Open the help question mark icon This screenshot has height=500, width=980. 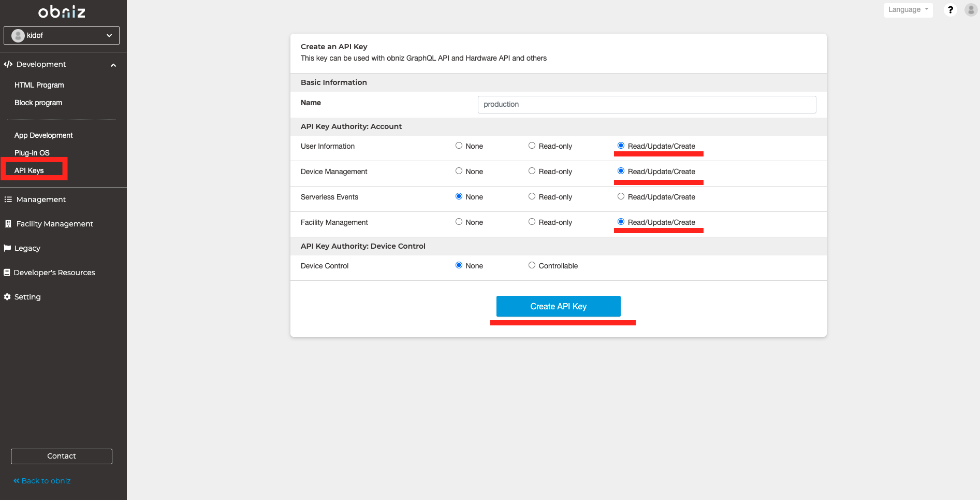tap(950, 10)
